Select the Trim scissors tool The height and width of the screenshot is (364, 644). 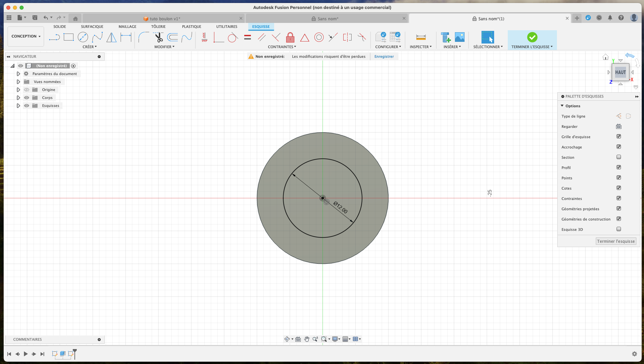point(159,37)
